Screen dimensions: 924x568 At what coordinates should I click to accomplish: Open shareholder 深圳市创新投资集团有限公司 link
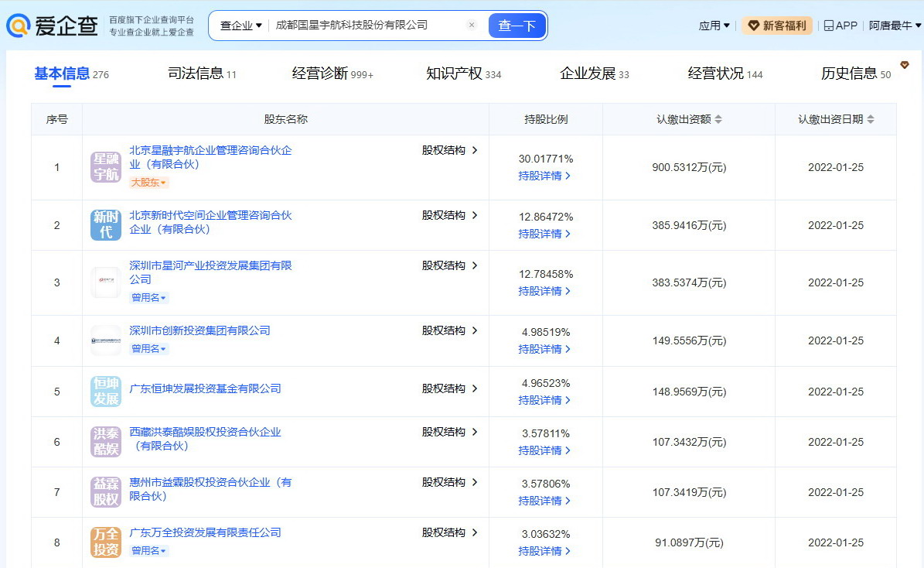199,330
